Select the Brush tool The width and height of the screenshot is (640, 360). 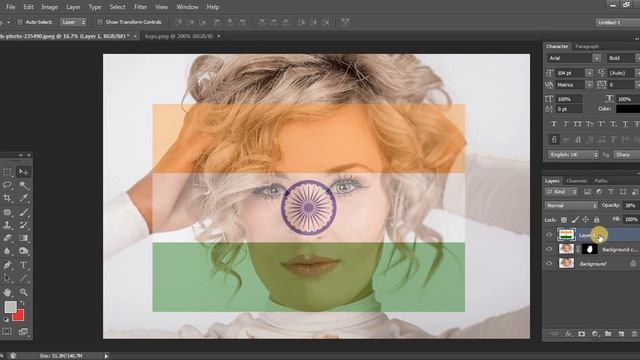tap(23, 212)
